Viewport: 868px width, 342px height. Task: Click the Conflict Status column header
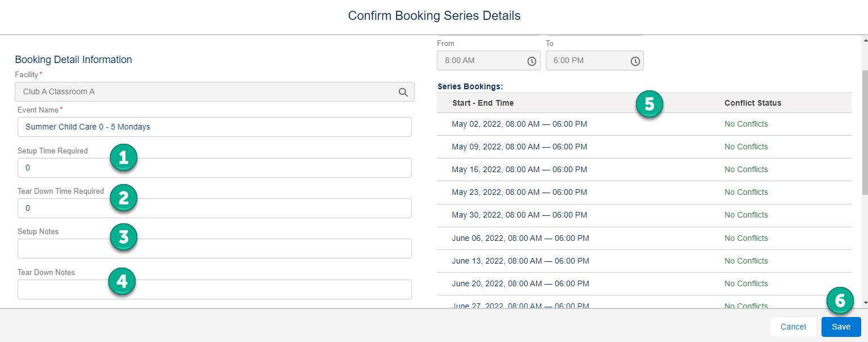point(753,103)
